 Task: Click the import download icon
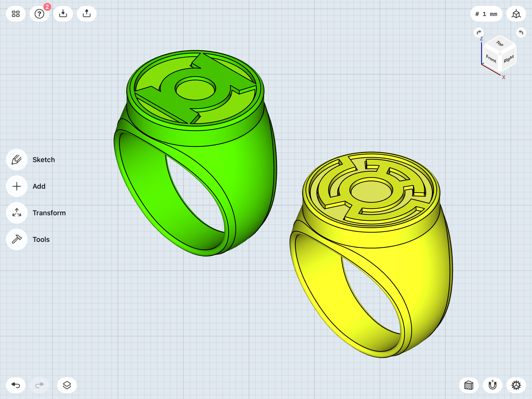tap(63, 14)
